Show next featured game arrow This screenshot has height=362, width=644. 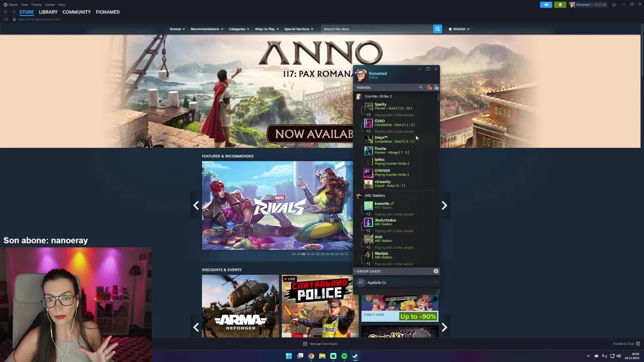tap(444, 205)
